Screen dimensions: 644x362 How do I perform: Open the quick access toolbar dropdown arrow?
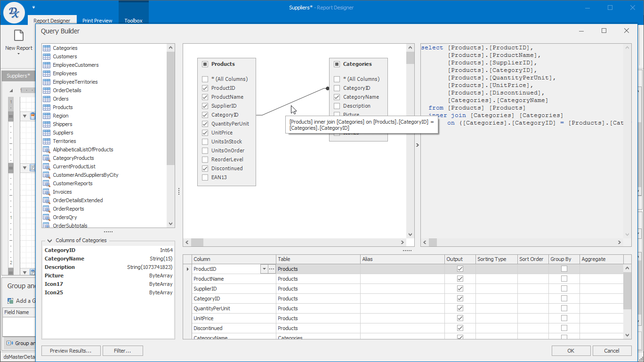point(33,8)
